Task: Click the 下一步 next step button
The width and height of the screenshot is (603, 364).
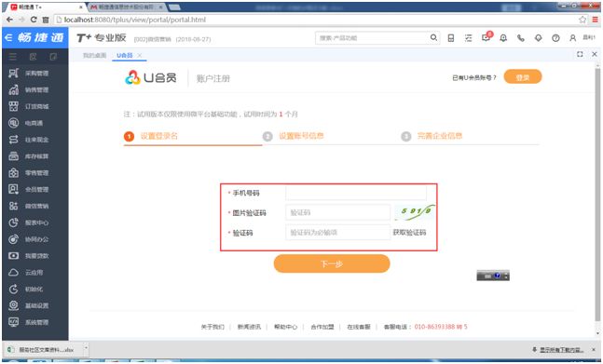Action: pyautogui.click(x=332, y=263)
